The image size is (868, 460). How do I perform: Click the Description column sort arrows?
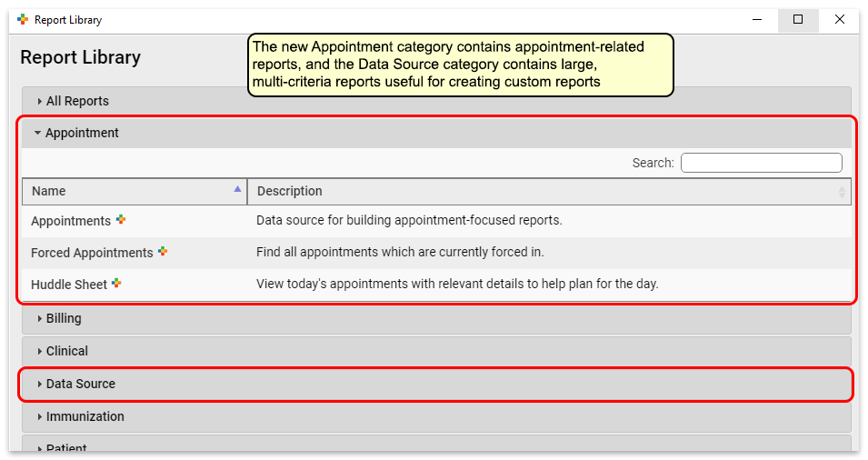pyautogui.click(x=842, y=192)
